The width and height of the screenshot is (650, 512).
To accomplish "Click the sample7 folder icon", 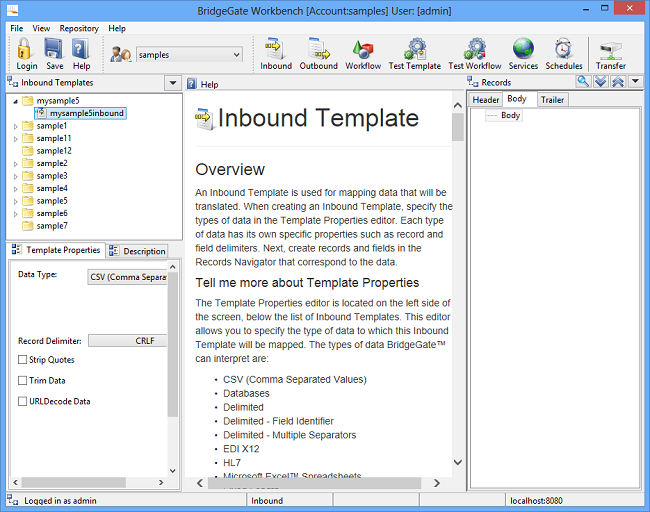I will click(28, 226).
